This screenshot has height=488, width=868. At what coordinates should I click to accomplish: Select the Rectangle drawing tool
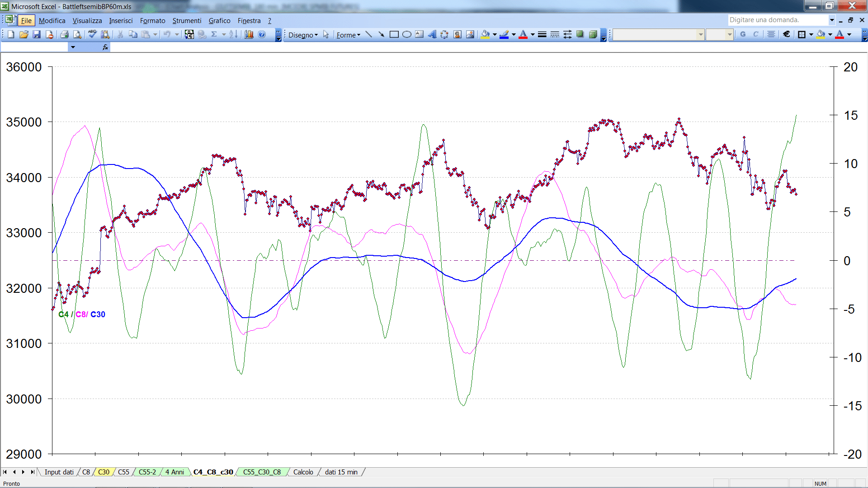(394, 34)
